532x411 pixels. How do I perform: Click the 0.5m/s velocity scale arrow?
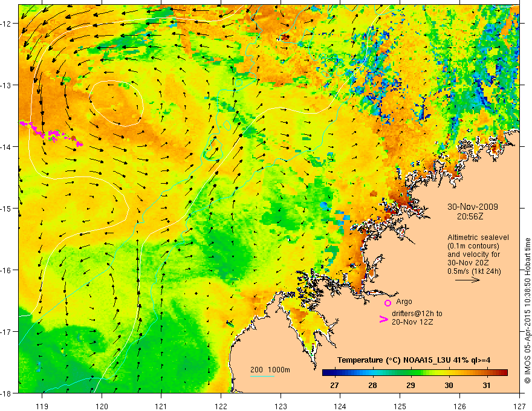point(467,280)
